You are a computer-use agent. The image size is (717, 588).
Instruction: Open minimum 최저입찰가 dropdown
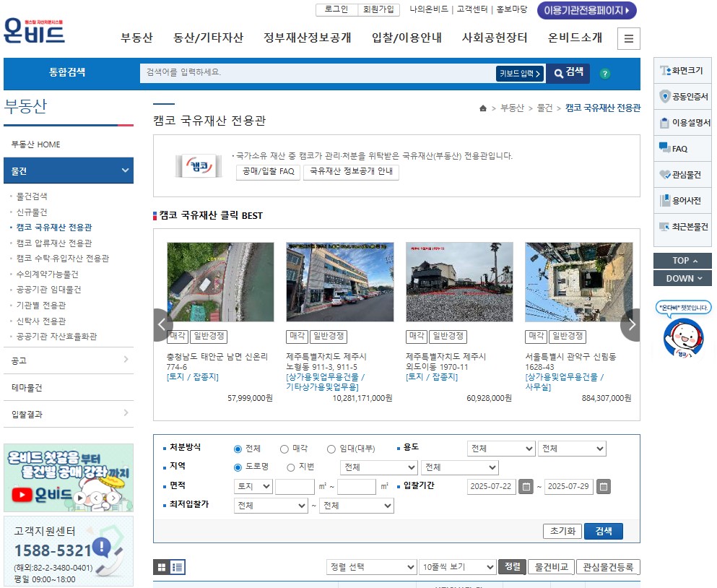[271, 506]
